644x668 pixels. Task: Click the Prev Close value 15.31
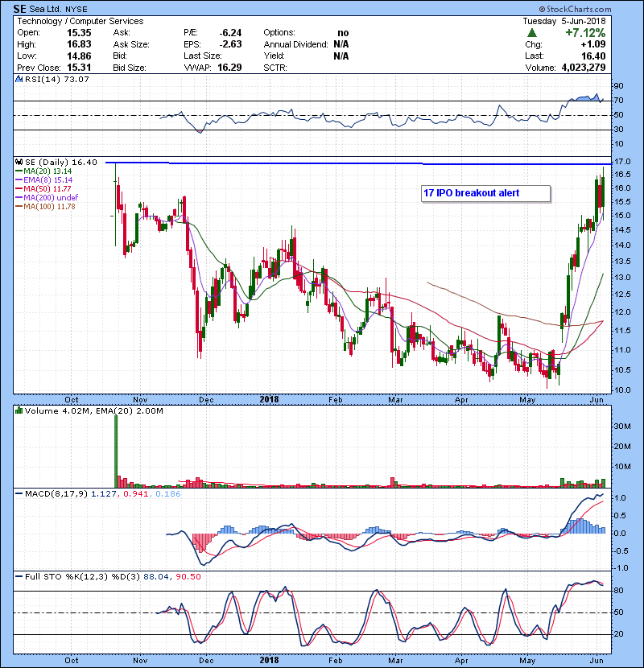click(x=79, y=68)
